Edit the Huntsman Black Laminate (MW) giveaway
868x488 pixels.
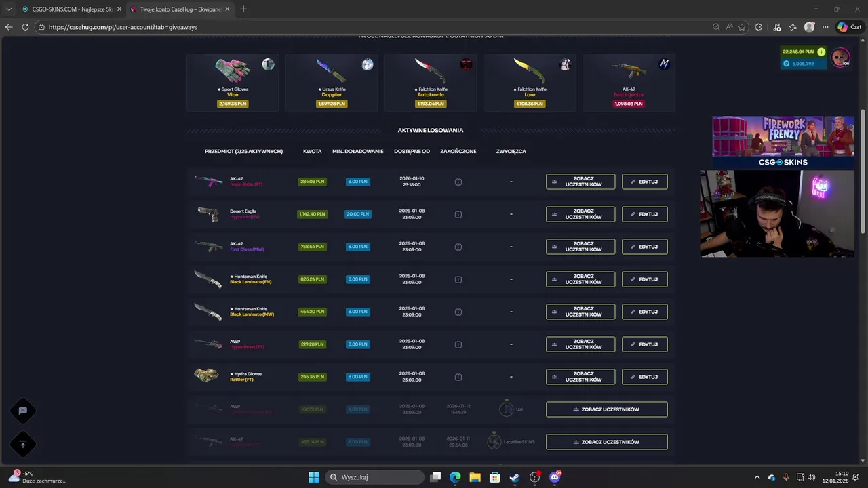click(x=644, y=312)
